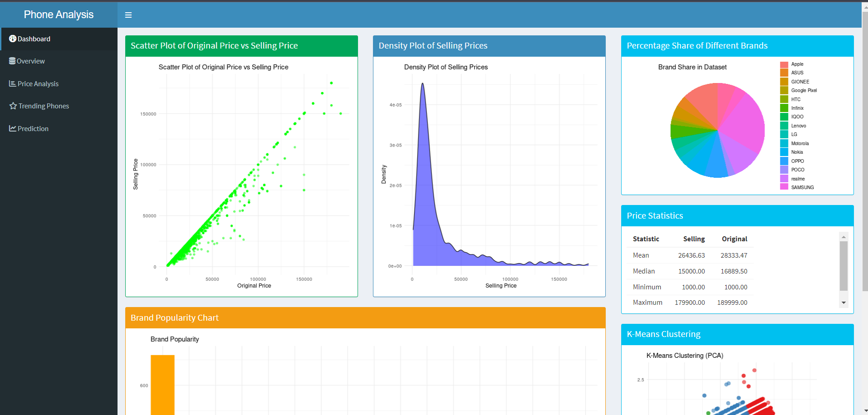Toggle Apple in pie chart legend

pyautogui.click(x=797, y=64)
